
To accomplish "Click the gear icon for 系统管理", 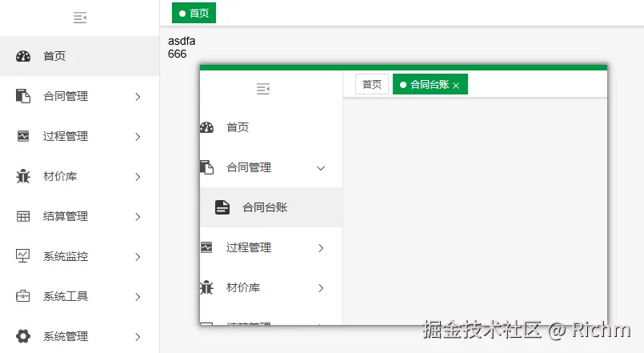I will (23, 336).
